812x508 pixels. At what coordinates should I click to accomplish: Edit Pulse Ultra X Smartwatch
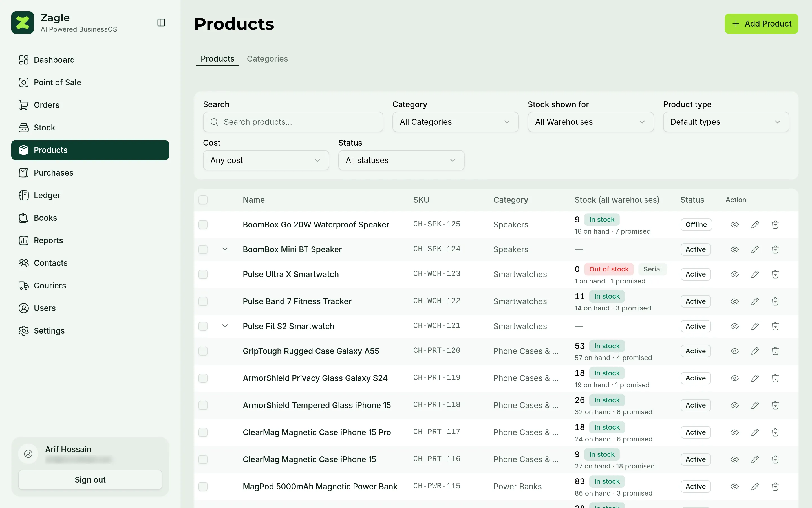pos(755,274)
